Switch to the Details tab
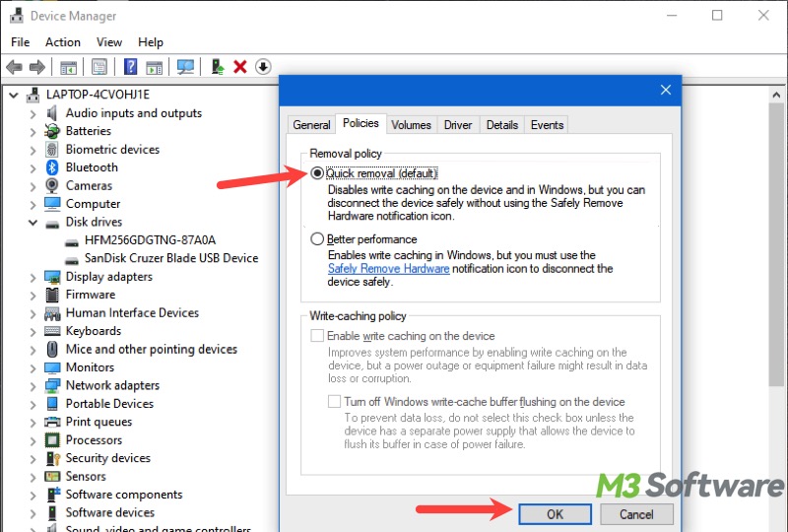The width and height of the screenshot is (788, 532). [x=502, y=125]
